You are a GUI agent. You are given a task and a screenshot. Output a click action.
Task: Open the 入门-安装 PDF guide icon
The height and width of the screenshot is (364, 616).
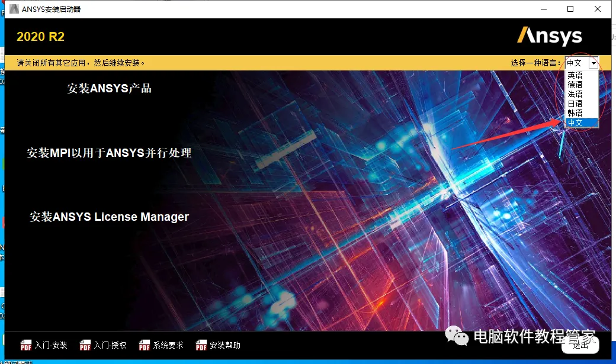(26, 345)
